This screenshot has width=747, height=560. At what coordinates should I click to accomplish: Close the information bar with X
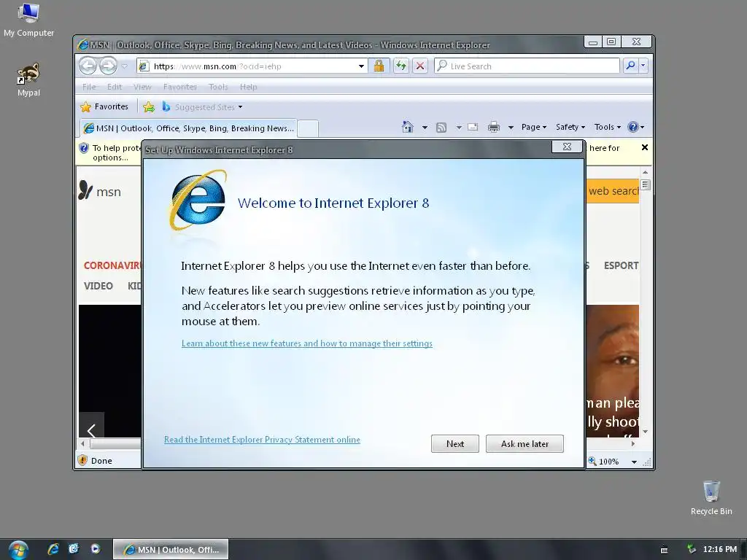click(645, 147)
